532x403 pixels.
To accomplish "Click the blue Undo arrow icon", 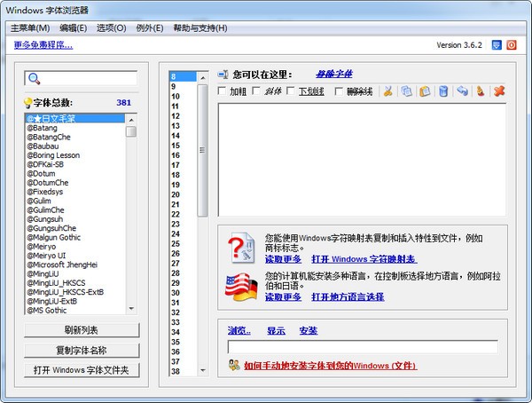I will (462, 91).
